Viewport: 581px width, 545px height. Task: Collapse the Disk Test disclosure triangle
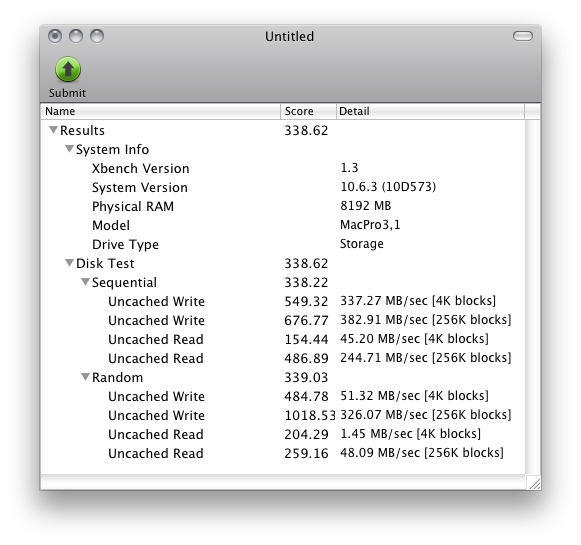pos(69,263)
